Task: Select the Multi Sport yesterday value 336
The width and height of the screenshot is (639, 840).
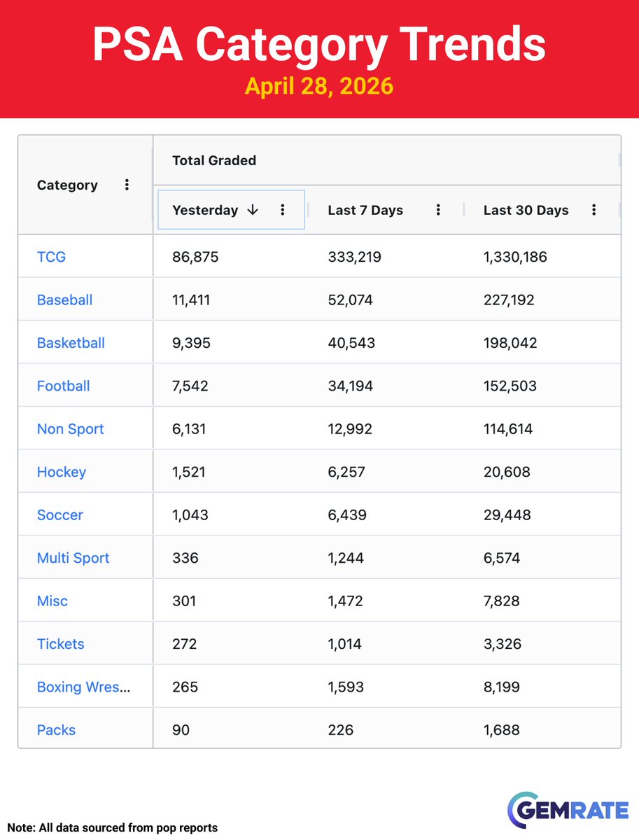Action: (185, 558)
